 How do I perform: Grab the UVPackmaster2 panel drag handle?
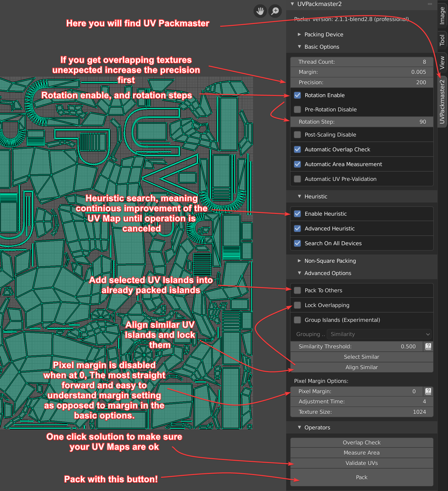tap(430, 4)
